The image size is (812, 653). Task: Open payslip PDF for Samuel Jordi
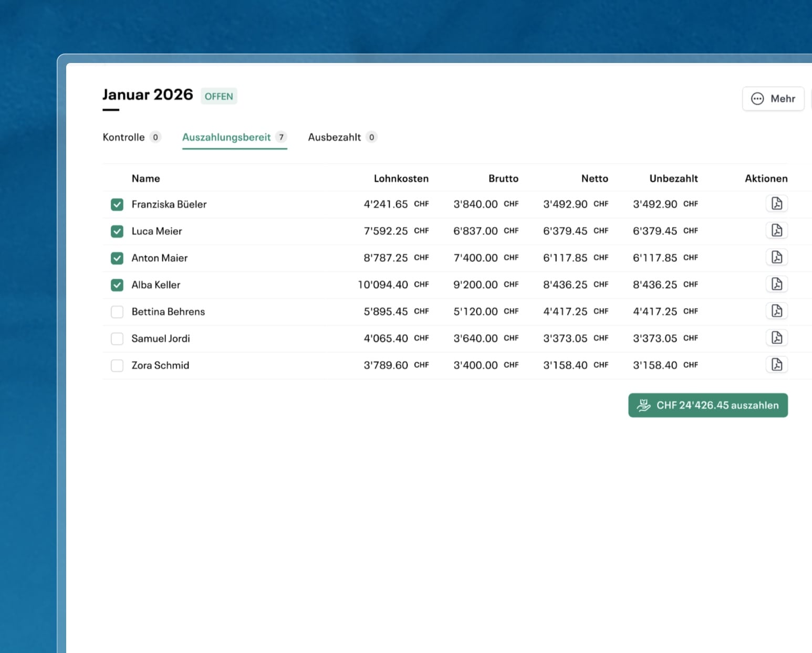[777, 338]
